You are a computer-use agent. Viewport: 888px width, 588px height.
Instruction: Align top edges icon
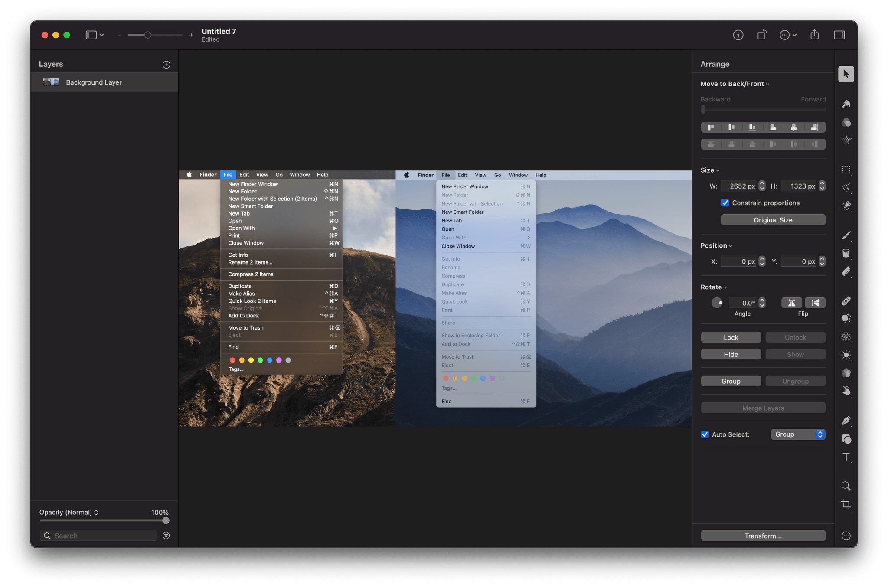pyautogui.click(x=711, y=127)
